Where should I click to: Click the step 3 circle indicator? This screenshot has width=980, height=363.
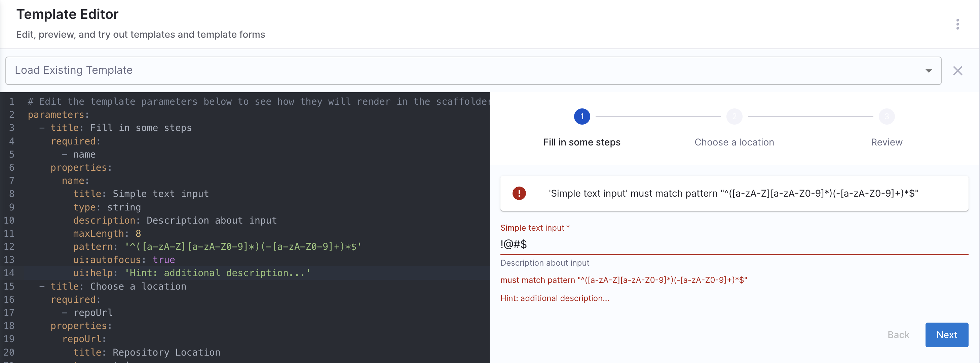(x=886, y=117)
